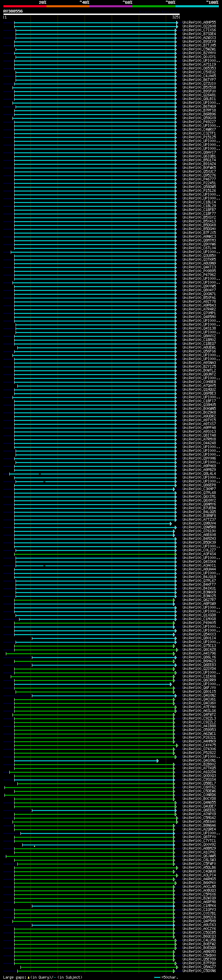222x980 pixels.
Task: Select the UniRef100_A7TZ37 label
Action: tap(199, 519)
